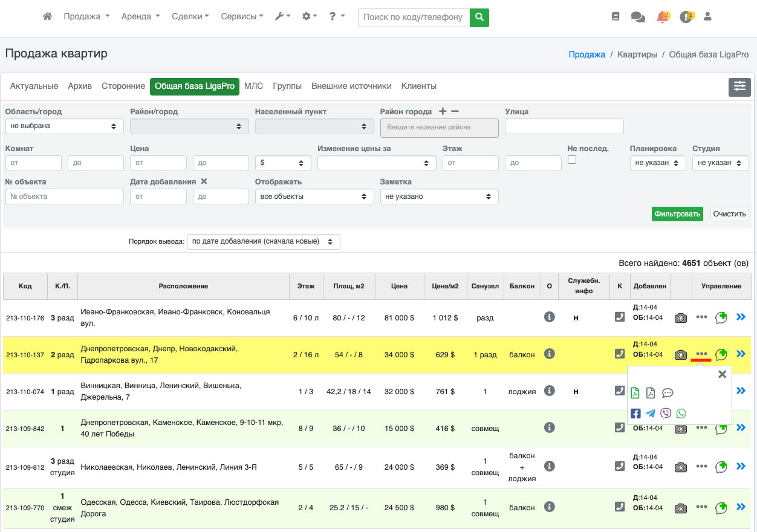Tick the 'Не послед.' checkbox

[x=572, y=160]
